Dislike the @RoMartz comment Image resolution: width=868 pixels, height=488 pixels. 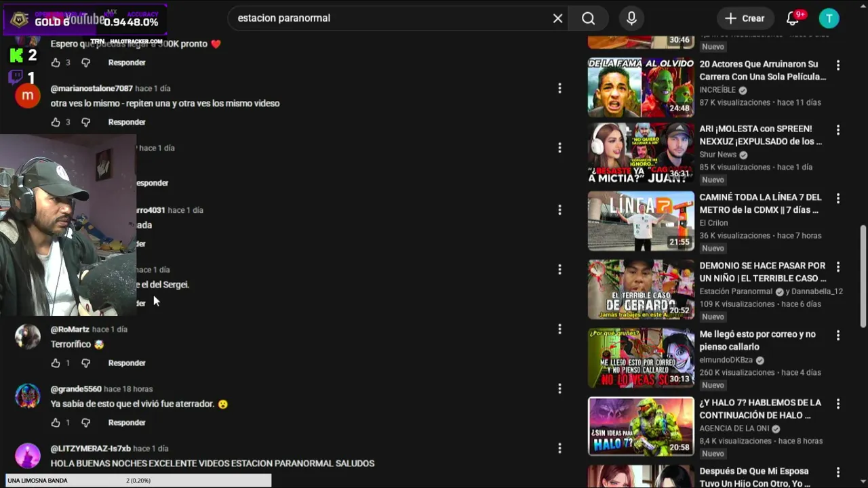(x=85, y=363)
